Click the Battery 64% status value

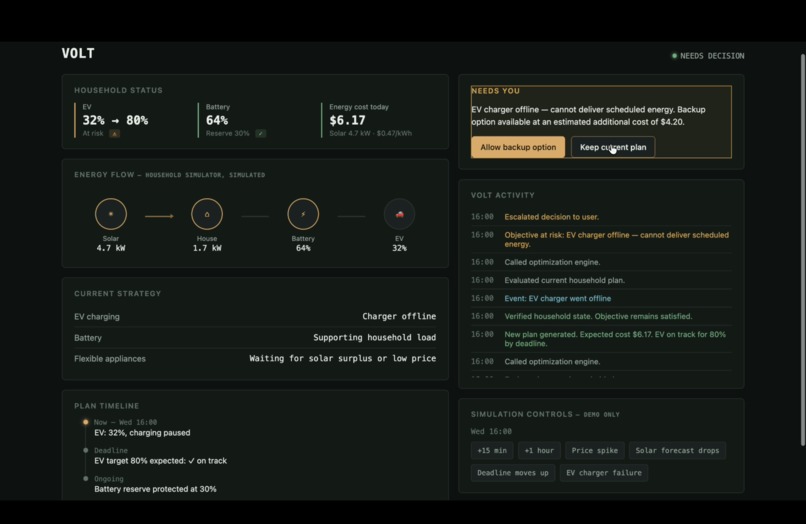tap(217, 120)
